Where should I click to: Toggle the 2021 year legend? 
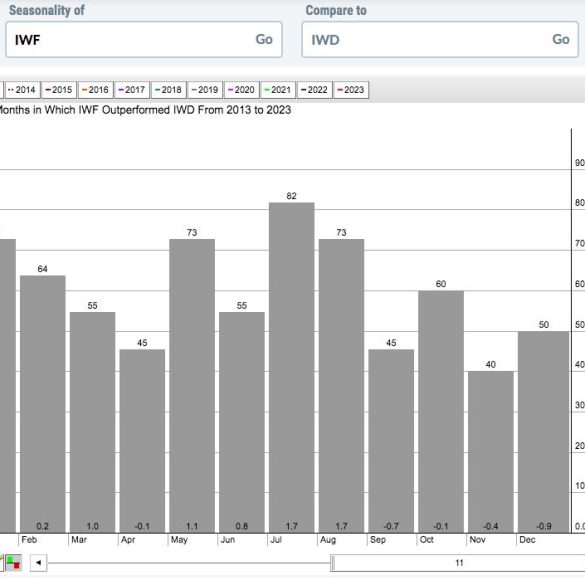coord(278,90)
